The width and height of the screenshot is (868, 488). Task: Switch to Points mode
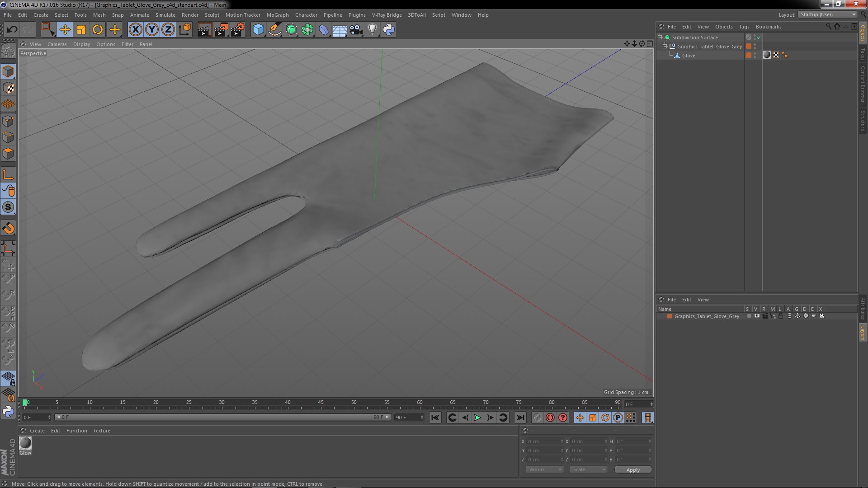[x=8, y=121]
